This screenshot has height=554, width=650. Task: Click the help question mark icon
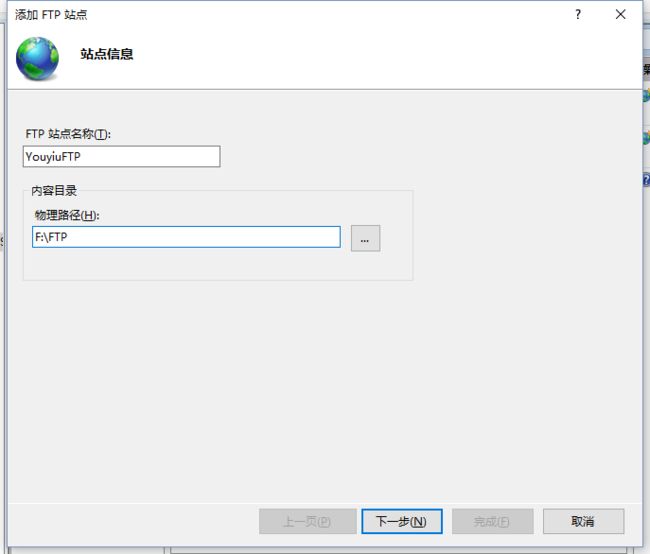(x=578, y=15)
